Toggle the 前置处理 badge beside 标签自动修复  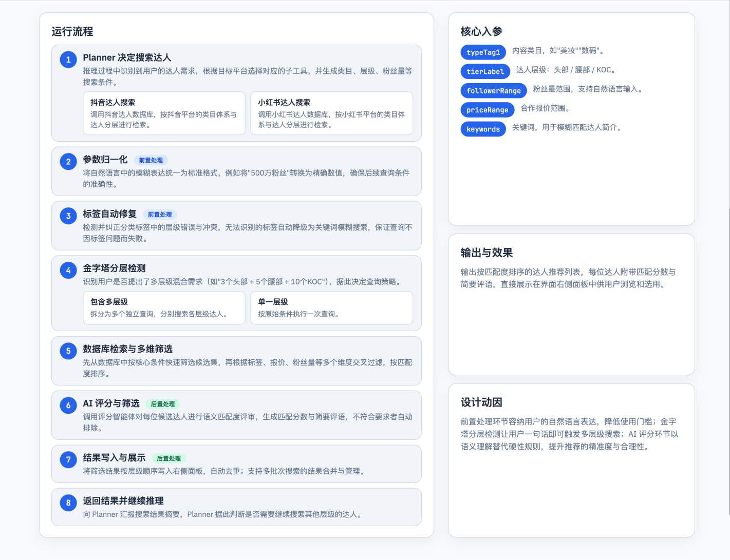click(160, 215)
